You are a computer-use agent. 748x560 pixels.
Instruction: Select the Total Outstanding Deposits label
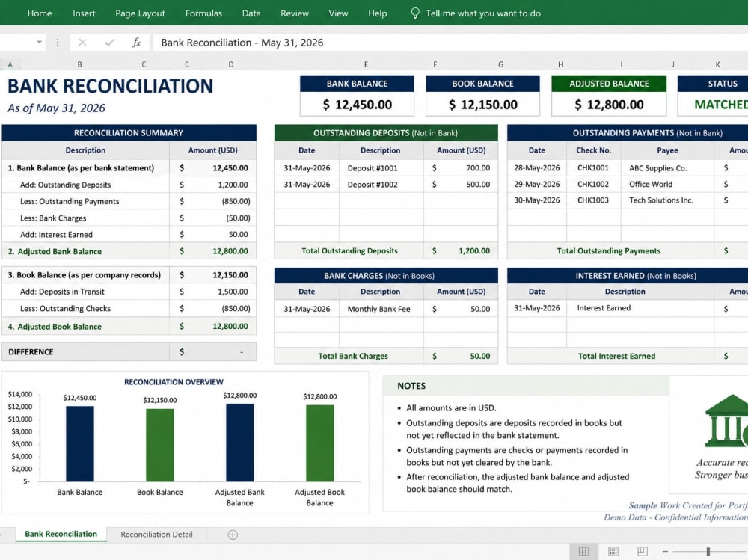349,251
